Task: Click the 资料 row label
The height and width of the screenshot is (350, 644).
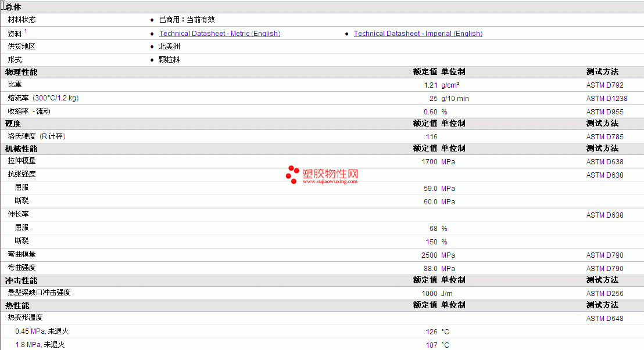Action: point(15,34)
